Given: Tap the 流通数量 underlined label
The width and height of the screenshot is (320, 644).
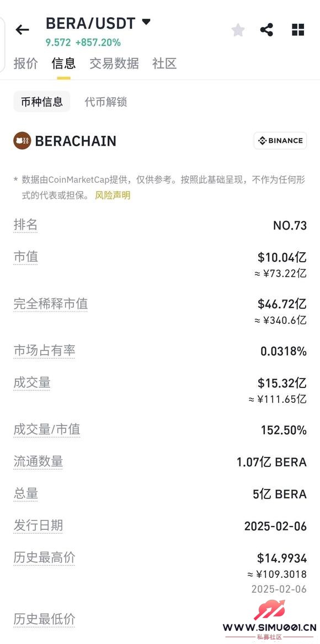Looking at the screenshot, I should (38, 461).
